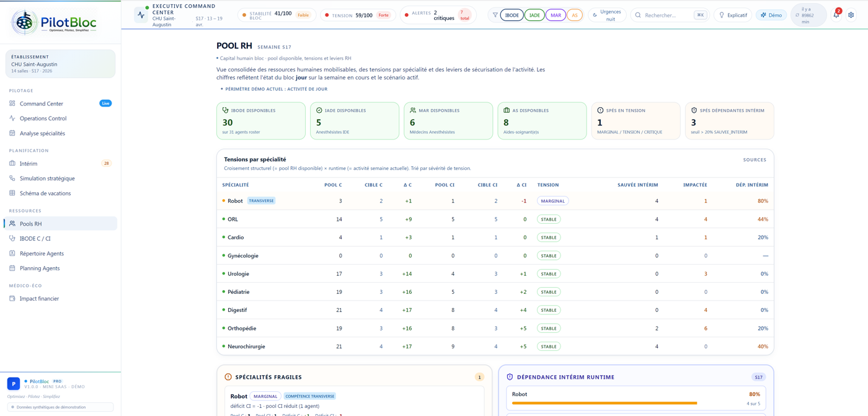Click the 28 badge next to Intérim
Viewport: 868px width, 416px height.
[x=106, y=164]
